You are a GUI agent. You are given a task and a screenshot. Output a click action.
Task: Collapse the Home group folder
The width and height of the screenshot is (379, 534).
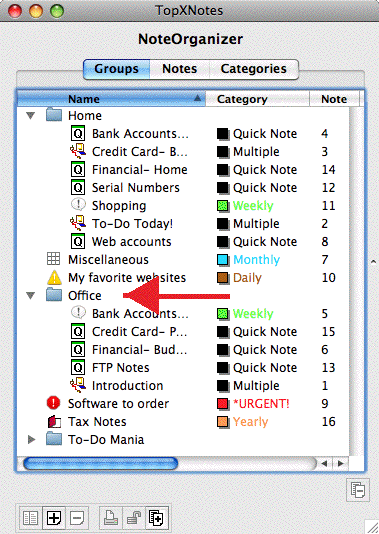[31, 116]
